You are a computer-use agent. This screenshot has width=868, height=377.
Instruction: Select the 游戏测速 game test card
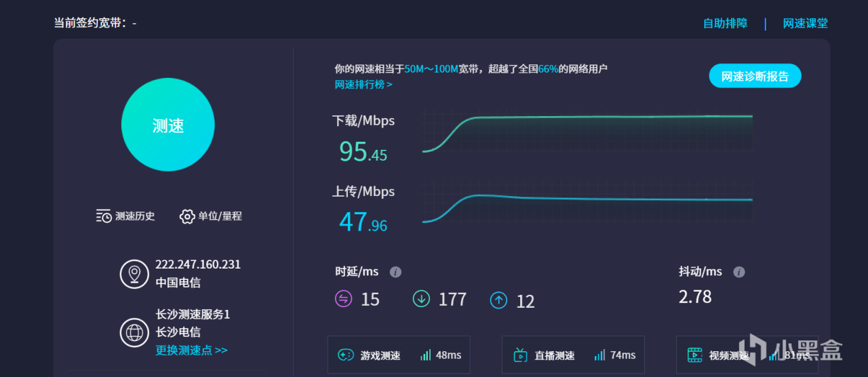click(398, 355)
